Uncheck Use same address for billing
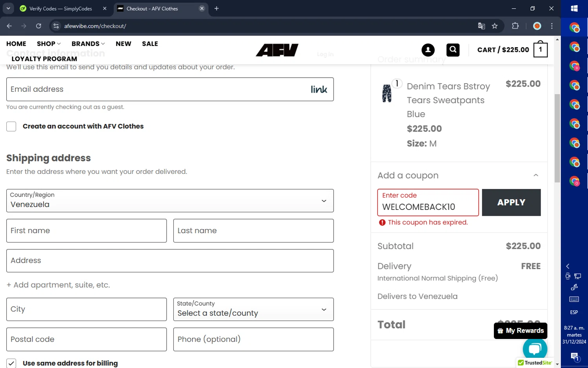The width and height of the screenshot is (588, 368). pyautogui.click(x=11, y=363)
